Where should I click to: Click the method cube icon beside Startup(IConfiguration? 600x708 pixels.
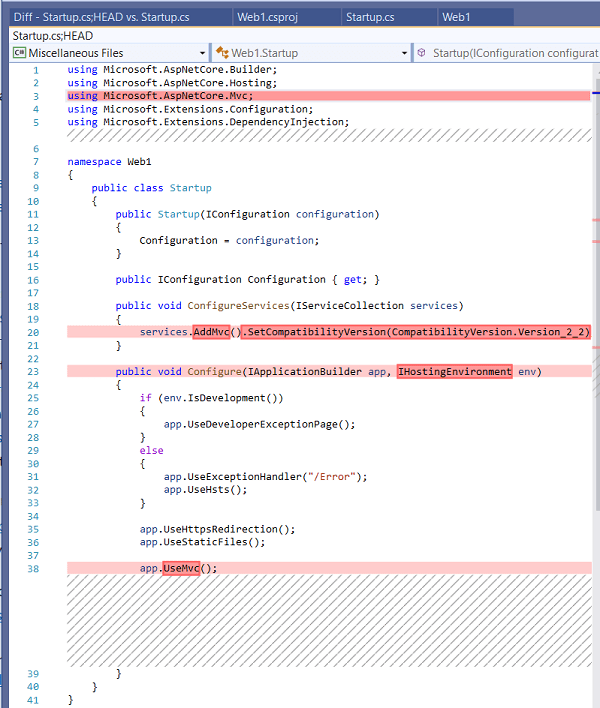click(421, 52)
